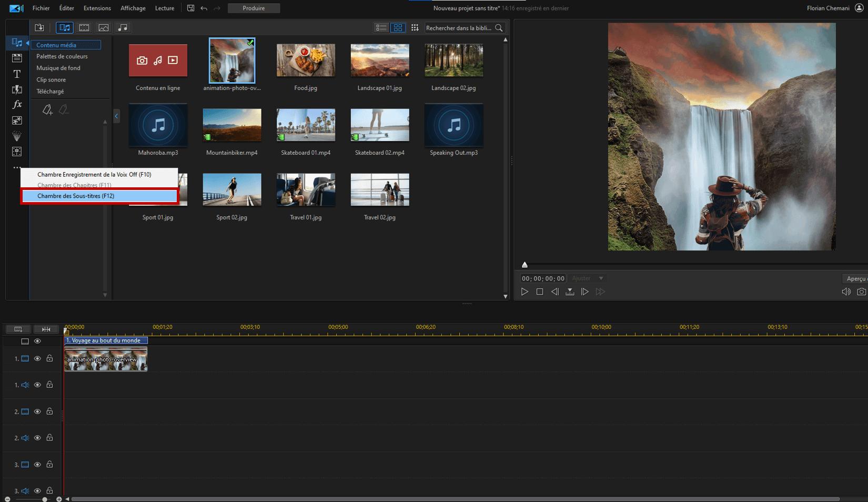Click the preview playback position slider
This screenshot has height=502, width=868.
524,265
